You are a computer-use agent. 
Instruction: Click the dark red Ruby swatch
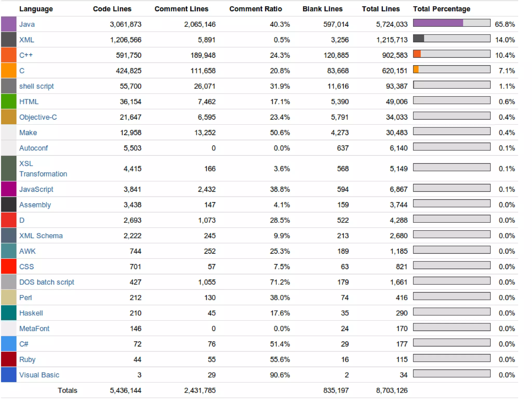[x=9, y=359]
